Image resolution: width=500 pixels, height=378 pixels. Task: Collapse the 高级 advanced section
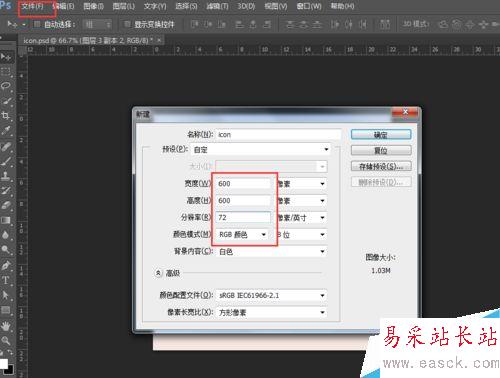[158, 273]
